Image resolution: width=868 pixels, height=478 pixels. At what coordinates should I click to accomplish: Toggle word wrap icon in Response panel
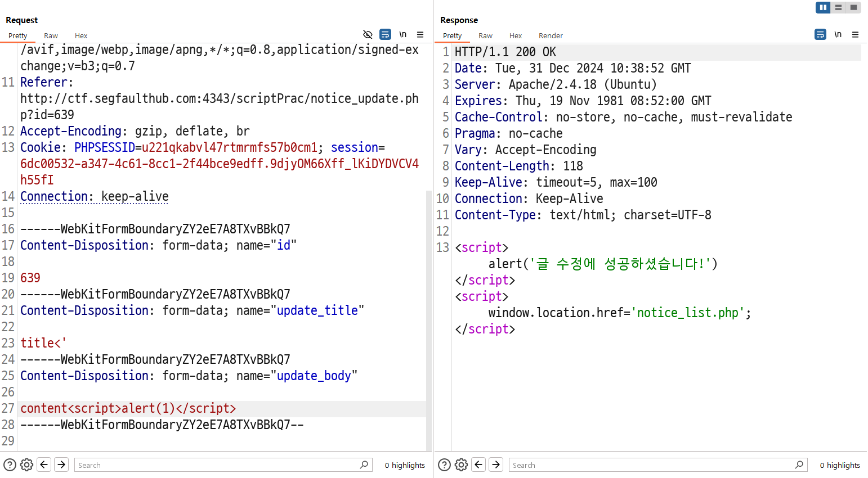click(x=820, y=35)
